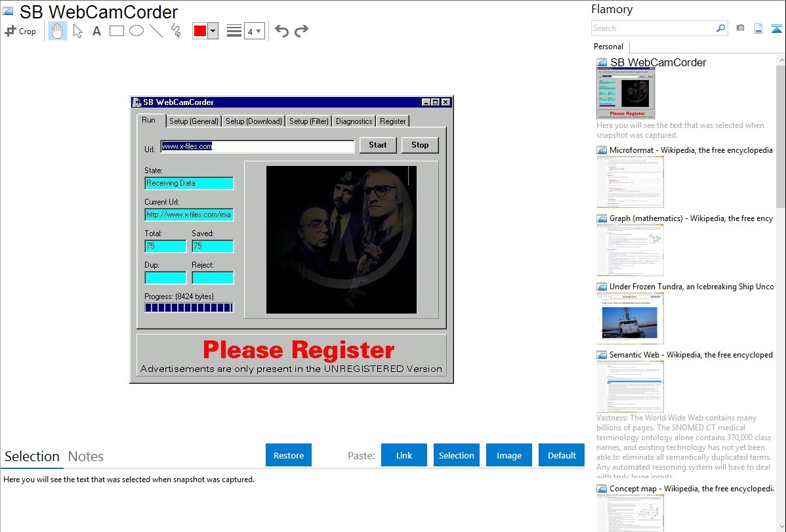The width and height of the screenshot is (786, 532).
Task: Click the Concept map Wikipedia entry title
Action: 691,489
